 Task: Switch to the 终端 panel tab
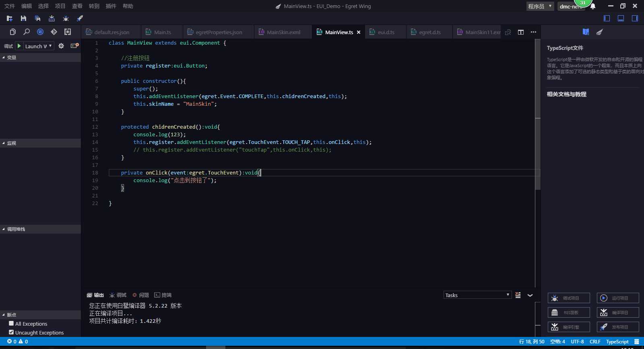(x=163, y=295)
